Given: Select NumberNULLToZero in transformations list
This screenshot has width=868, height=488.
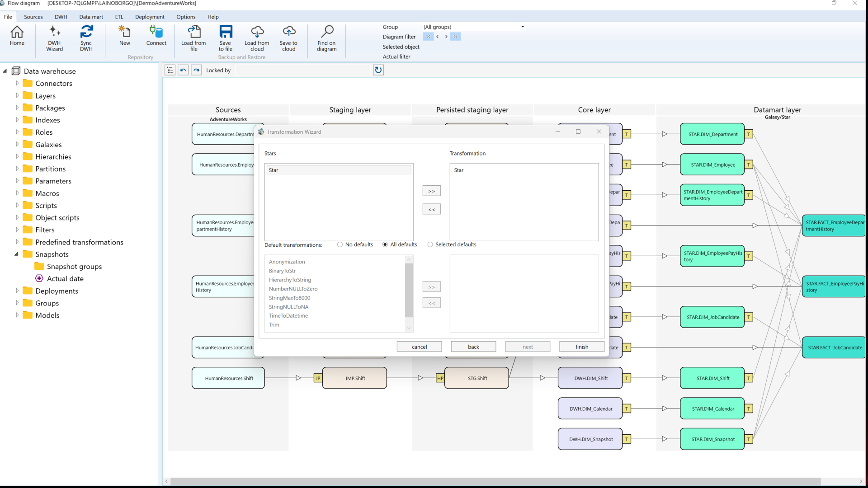Looking at the screenshot, I should 293,289.
